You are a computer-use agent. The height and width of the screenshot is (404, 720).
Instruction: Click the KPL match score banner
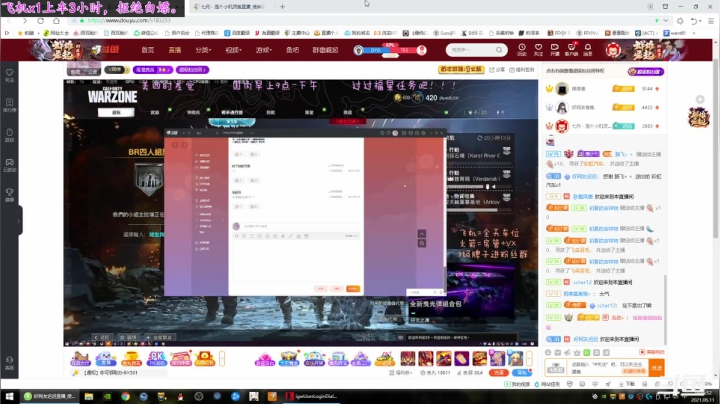(x=390, y=50)
